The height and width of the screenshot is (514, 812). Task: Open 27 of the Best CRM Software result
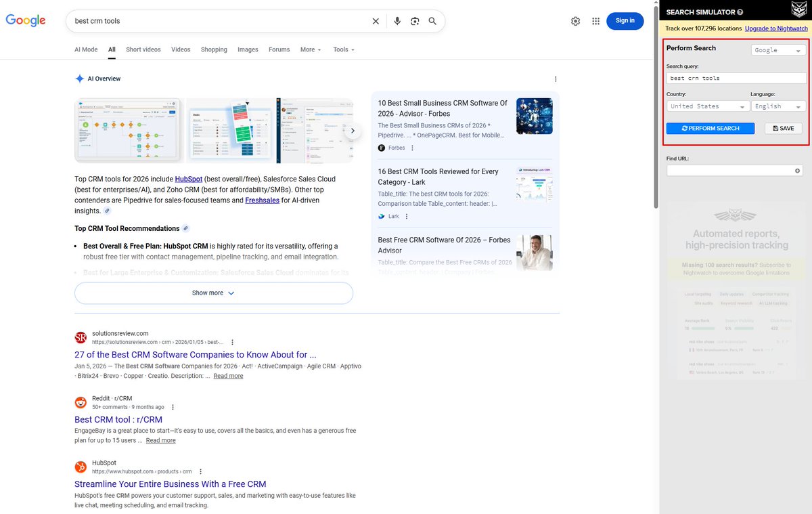click(196, 355)
